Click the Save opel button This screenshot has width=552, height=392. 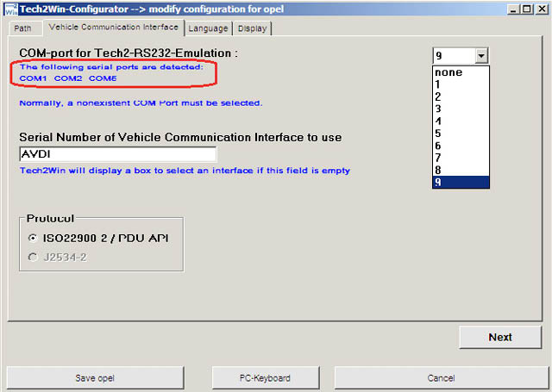97,378
